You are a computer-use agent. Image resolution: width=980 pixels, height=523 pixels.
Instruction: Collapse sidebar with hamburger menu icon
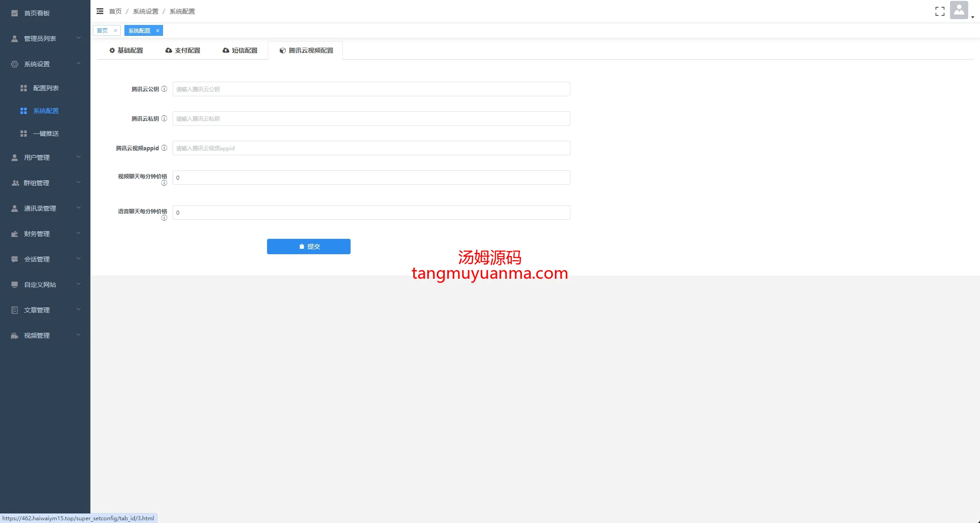tap(100, 11)
